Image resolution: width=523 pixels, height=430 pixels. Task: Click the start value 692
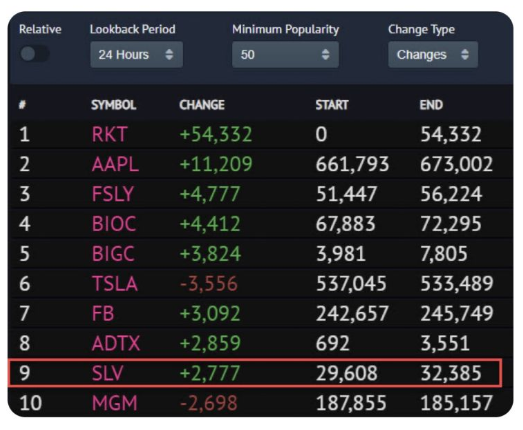pyautogui.click(x=333, y=343)
